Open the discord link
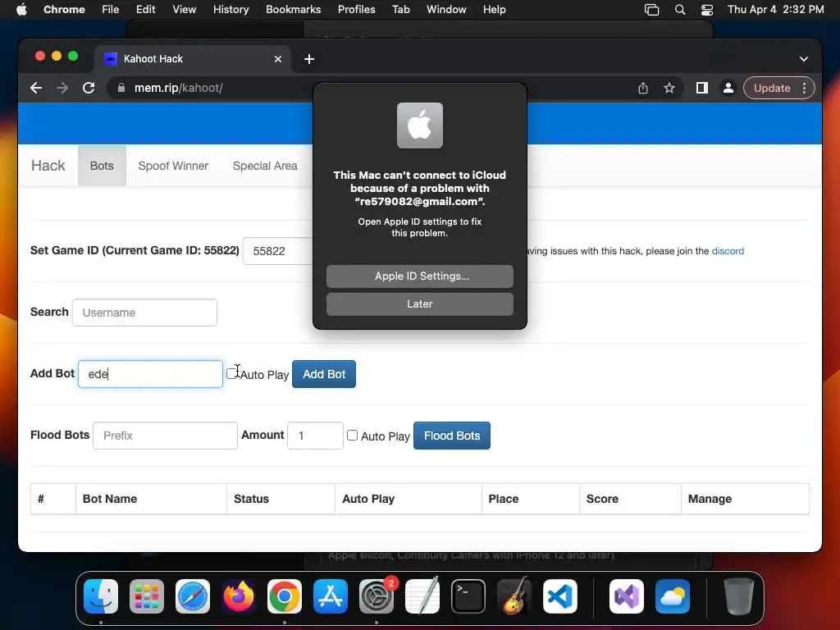 tap(728, 251)
